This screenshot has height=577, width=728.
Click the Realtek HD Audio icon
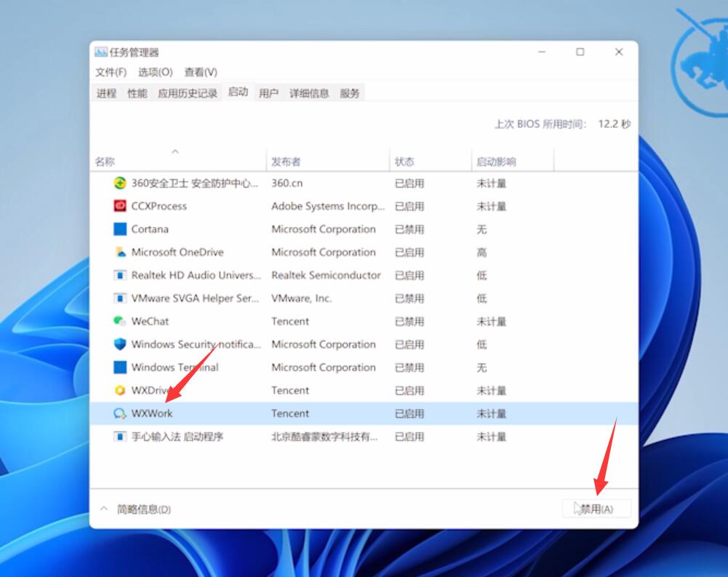pos(120,275)
